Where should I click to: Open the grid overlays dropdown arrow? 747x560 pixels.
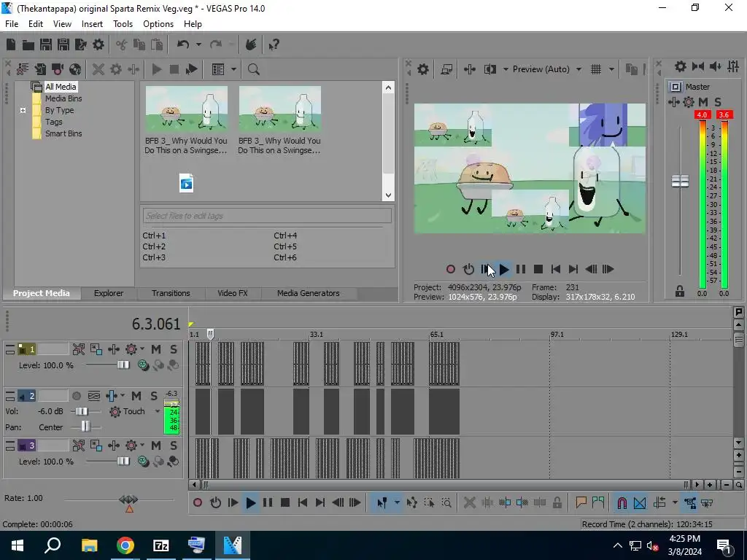[611, 69]
